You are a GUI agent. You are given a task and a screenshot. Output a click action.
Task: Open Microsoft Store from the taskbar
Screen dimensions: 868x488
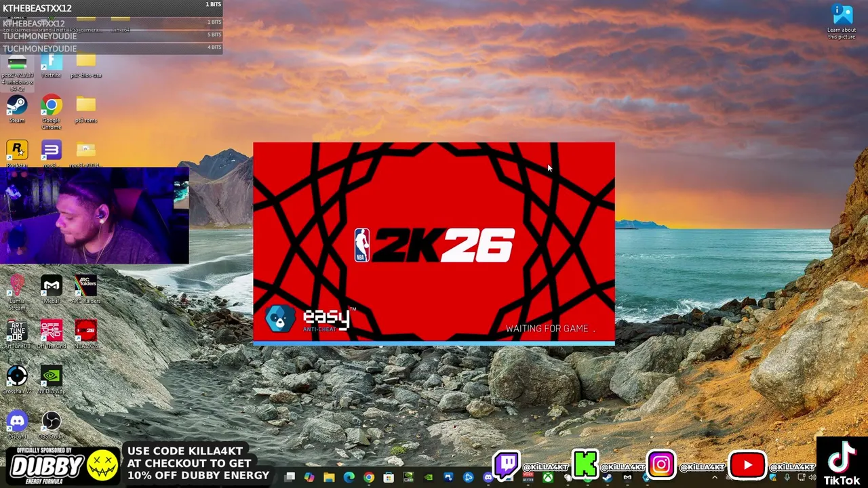389,477
